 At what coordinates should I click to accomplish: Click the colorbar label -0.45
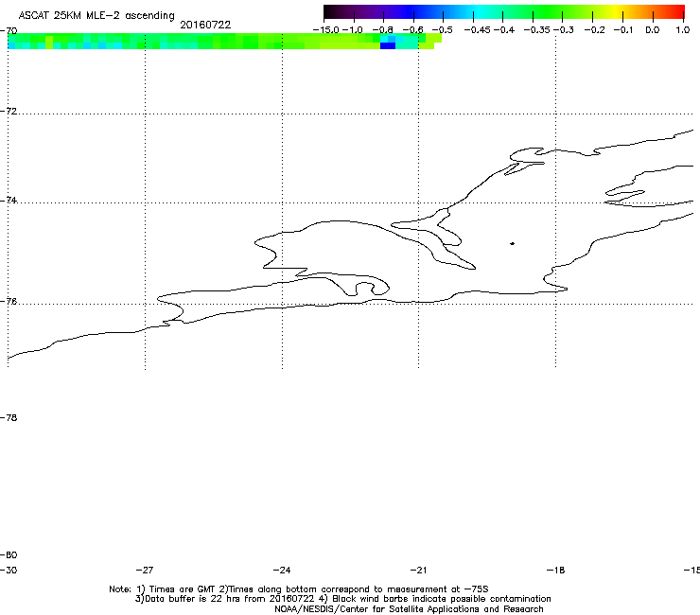pos(478,30)
